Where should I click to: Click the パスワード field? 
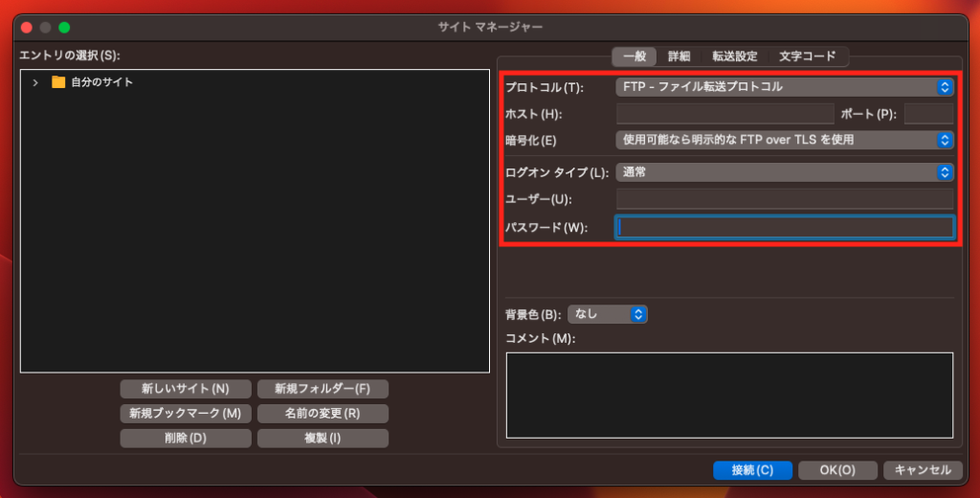coord(784,227)
